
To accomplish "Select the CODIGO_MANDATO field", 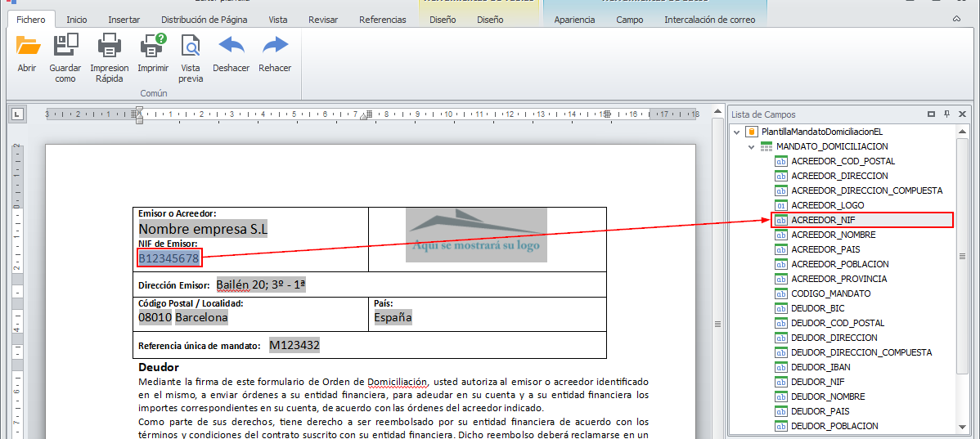I will coord(830,293).
